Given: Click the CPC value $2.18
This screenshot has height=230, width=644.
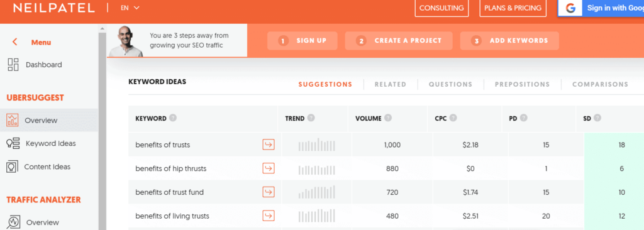Looking at the screenshot, I should [470, 145].
